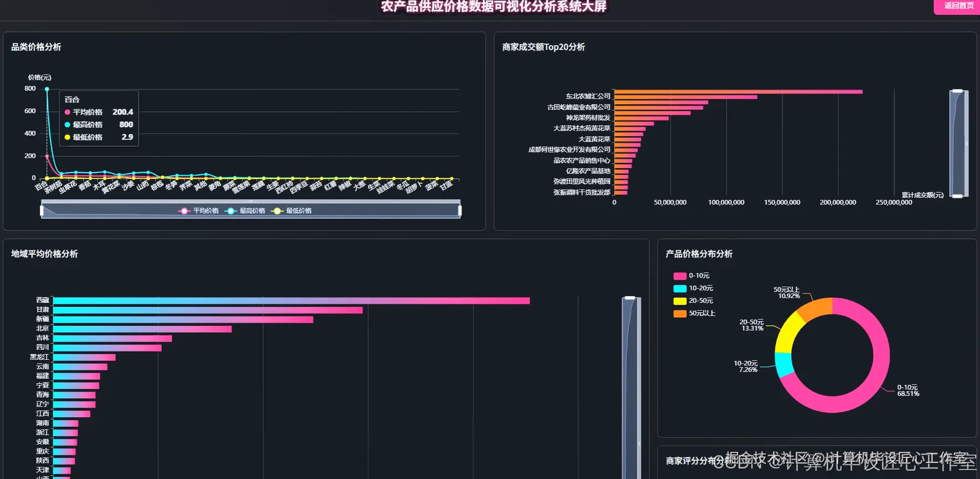Click the 宁夏 region label
Image resolution: width=980 pixels, height=479 pixels.
[x=43, y=385]
